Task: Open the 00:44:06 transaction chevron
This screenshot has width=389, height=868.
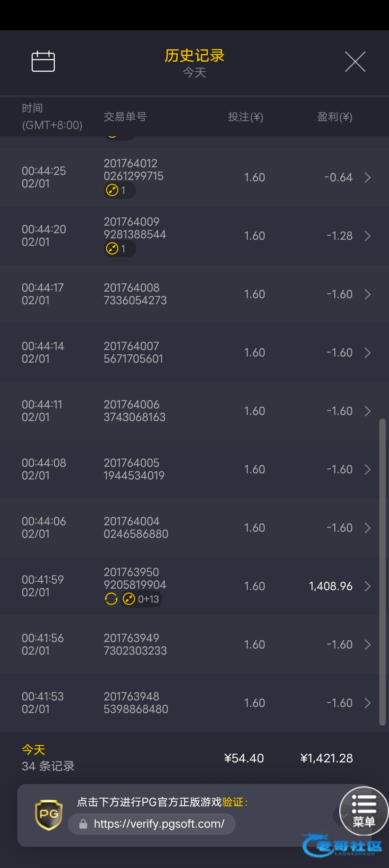Action: click(367, 528)
